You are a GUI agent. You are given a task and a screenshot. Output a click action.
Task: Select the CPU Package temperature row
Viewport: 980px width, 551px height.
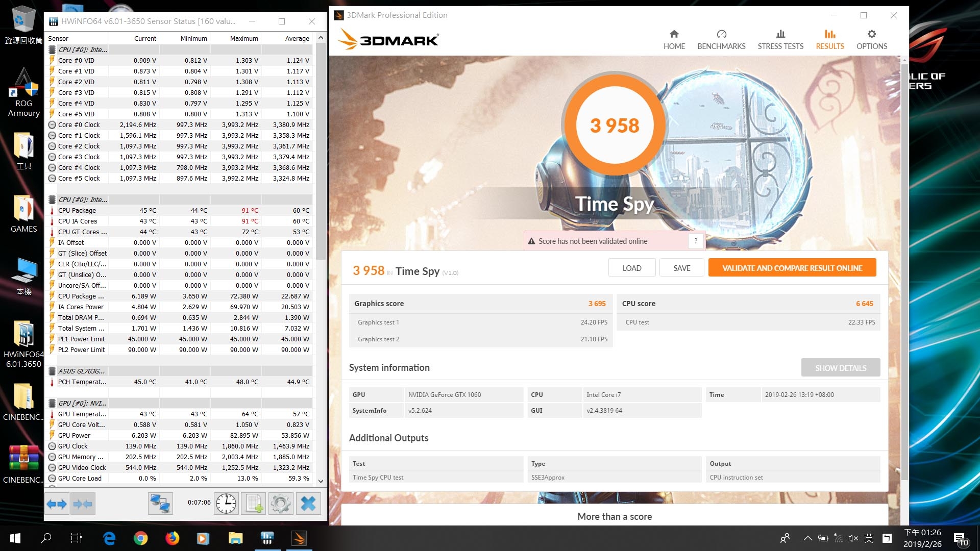coord(180,210)
